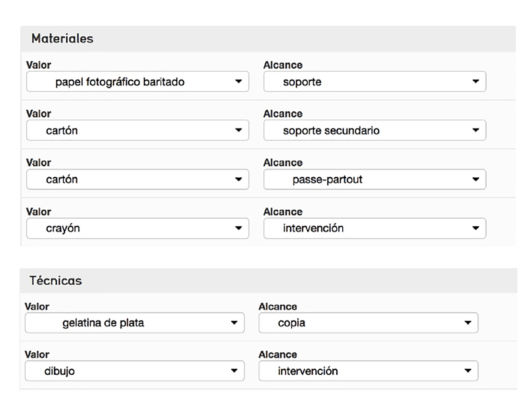Click the arrow icon of 'copia' dropdown
The image size is (532, 418).
(468, 323)
